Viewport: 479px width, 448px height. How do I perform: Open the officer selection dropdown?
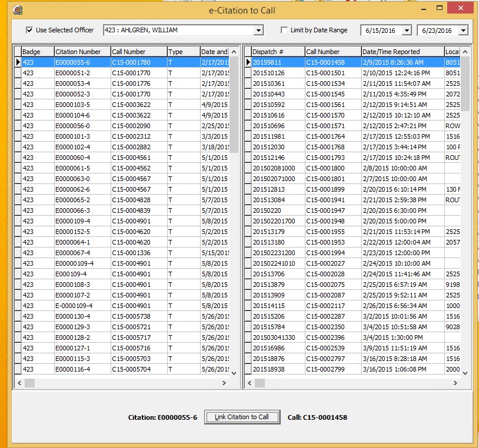point(258,31)
